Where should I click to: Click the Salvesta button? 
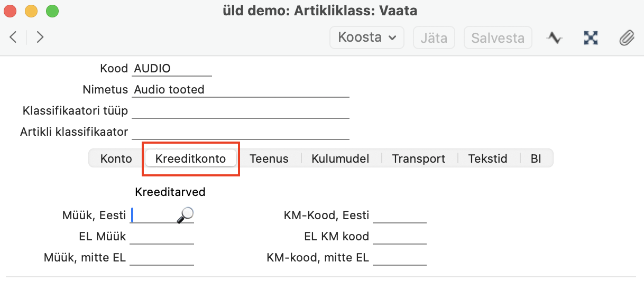pyautogui.click(x=498, y=38)
